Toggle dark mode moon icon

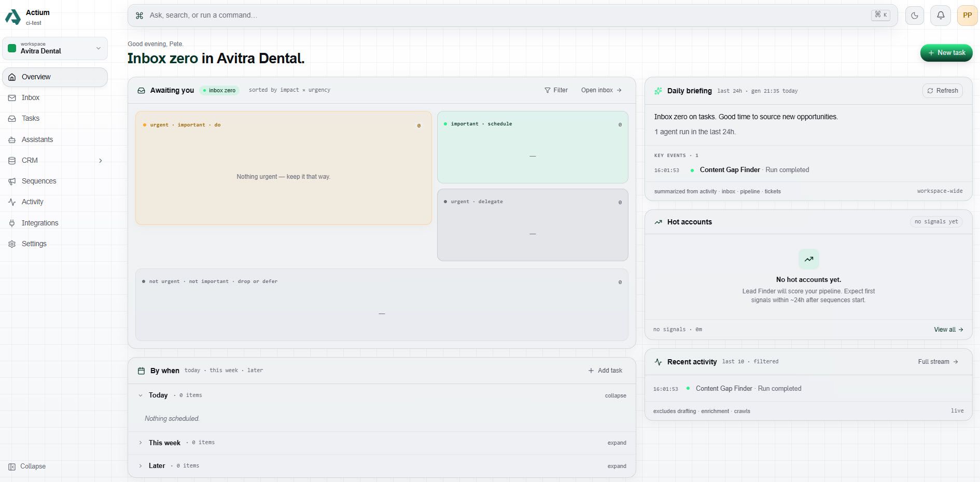pos(915,16)
